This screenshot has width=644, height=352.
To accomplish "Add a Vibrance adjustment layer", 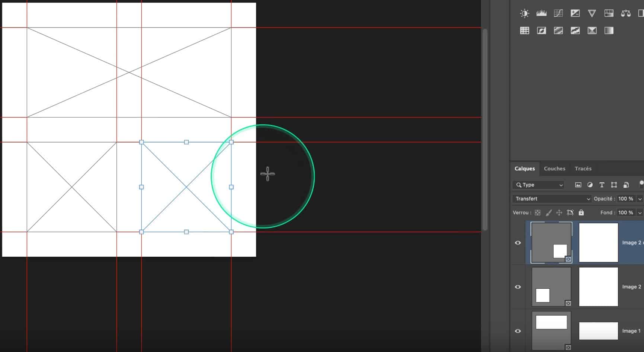I will (x=592, y=14).
